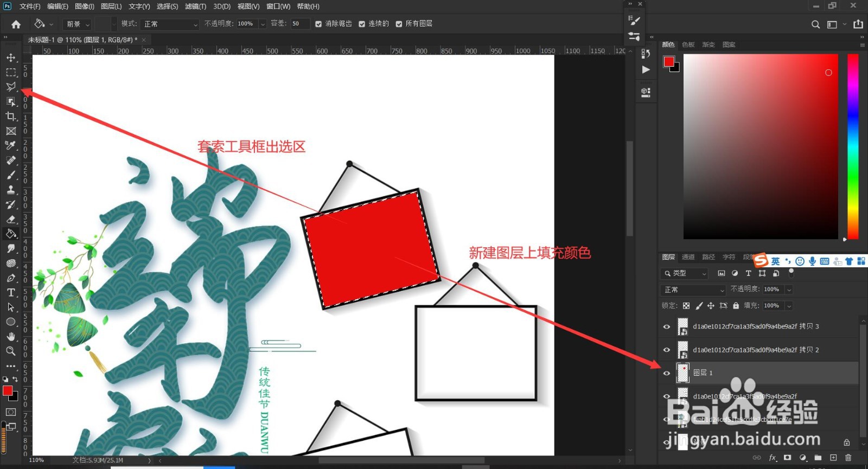The height and width of the screenshot is (469, 868).
Task: Select the Polygonal Lasso tool
Action: click(11, 87)
